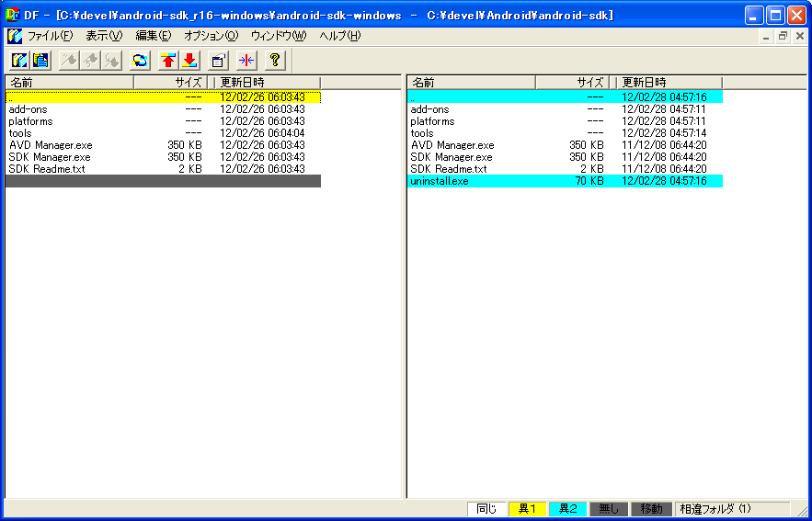Screen dimensions: 812x521
Task: Click the center splitter arrows icon
Action: [x=246, y=61]
